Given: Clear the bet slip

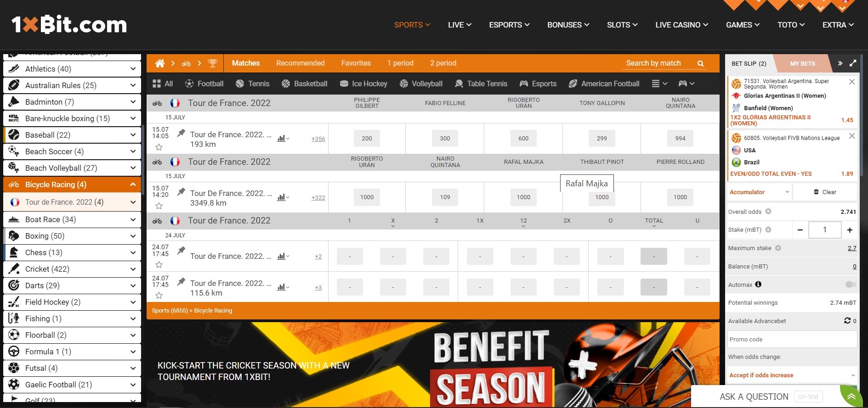Looking at the screenshot, I should pyautogui.click(x=825, y=192).
